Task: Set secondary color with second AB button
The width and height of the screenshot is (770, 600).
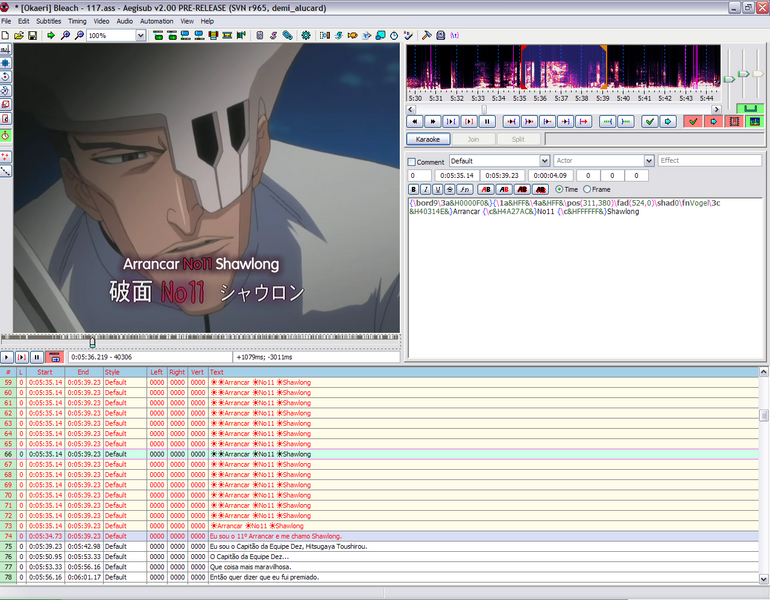Action: [504, 190]
